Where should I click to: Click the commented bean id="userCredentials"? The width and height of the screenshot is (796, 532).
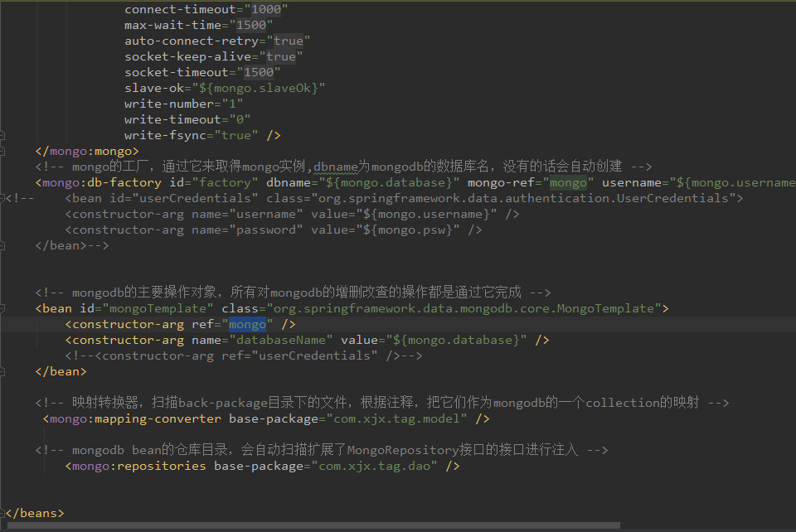[x=162, y=198]
